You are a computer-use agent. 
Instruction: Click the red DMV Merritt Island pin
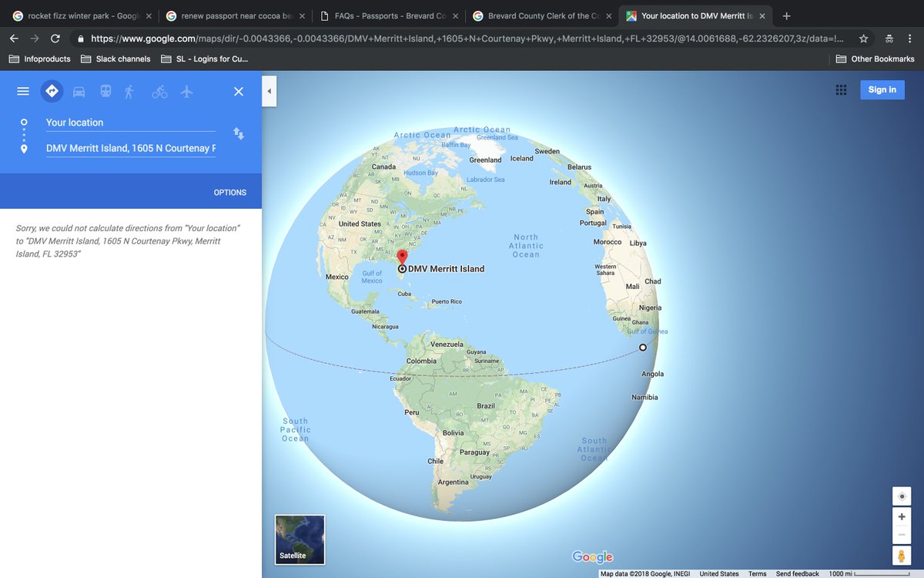401,257
